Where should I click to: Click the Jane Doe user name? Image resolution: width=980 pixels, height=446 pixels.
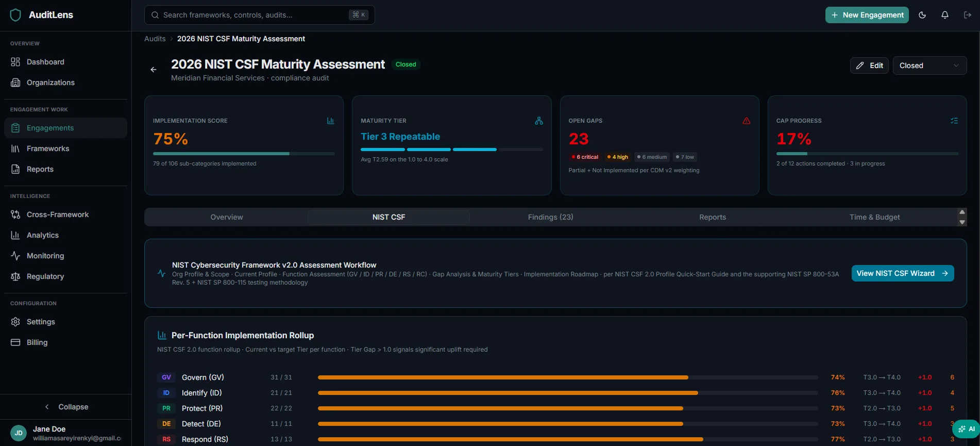click(x=49, y=429)
